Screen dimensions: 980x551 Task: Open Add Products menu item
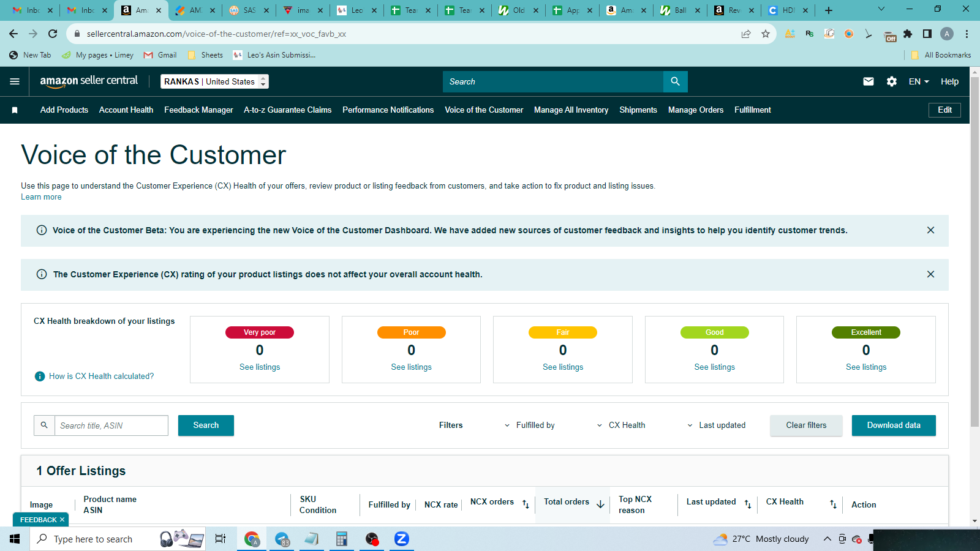click(64, 110)
